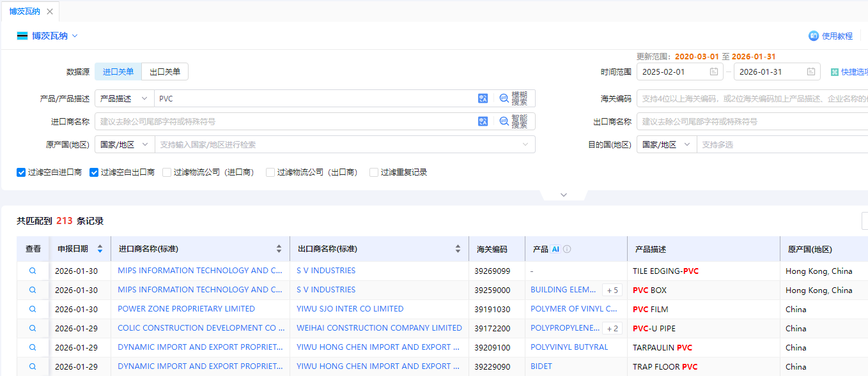Open POWER ZONE PROPRIETARY LIMITED importer link
This screenshot has height=376, width=868.
tap(186, 309)
